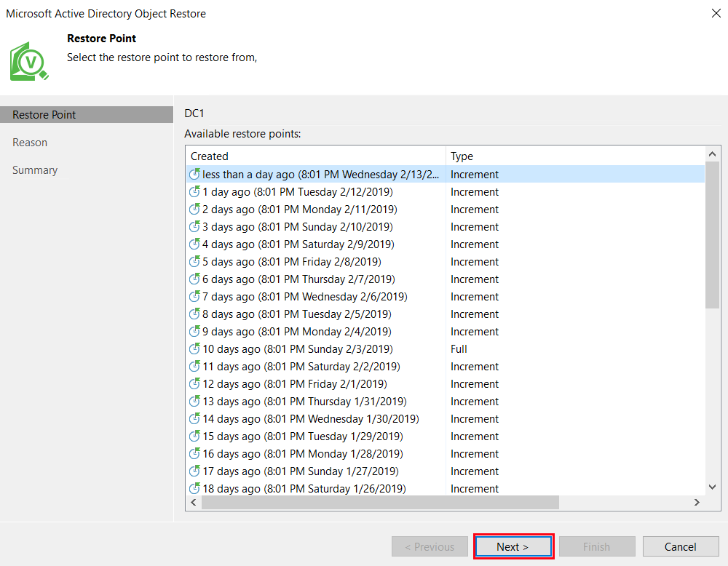This screenshot has height=566, width=728.
Task: Click restore point icon for 3 days ago row
Action: [x=194, y=226]
